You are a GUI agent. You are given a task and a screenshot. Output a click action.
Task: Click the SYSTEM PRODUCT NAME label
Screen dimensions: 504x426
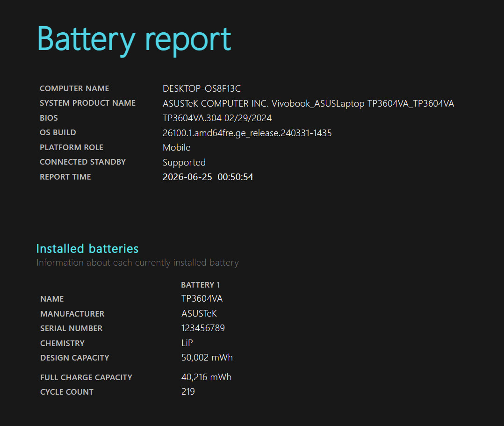87,103
